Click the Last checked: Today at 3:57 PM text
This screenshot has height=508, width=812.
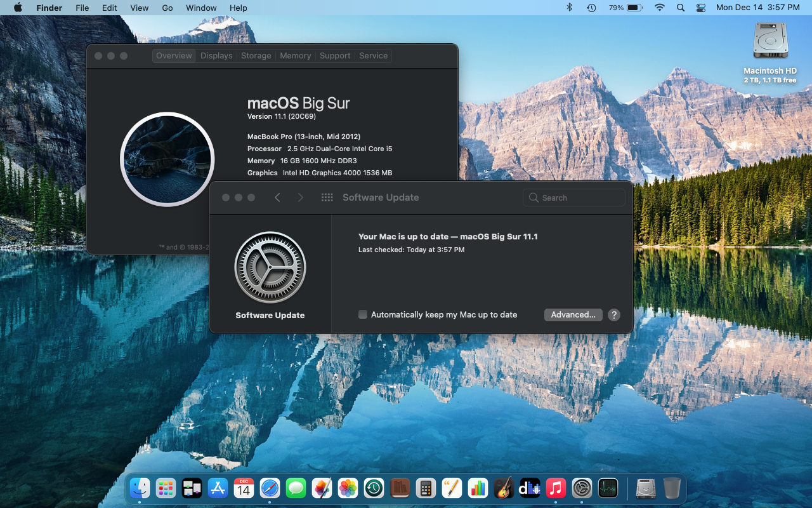[x=411, y=250]
